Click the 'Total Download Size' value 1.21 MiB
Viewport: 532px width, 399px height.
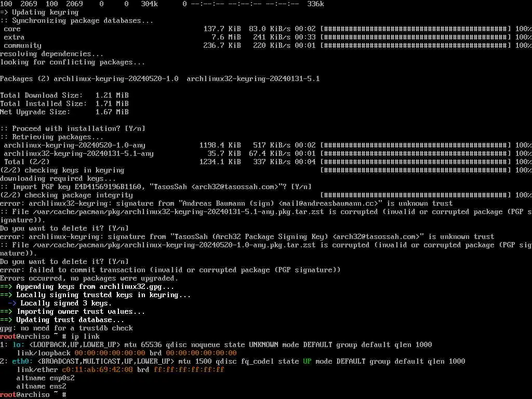[x=112, y=96]
